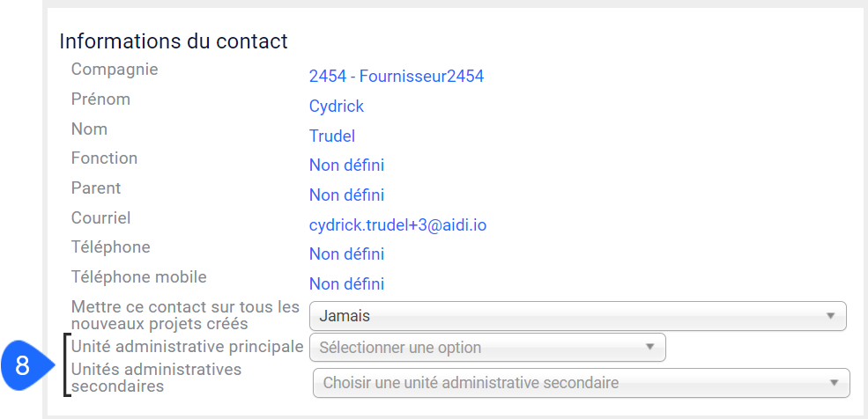The image size is (868, 419).
Task: Click the Unités administratives secondaires label
Action: click(x=157, y=377)
